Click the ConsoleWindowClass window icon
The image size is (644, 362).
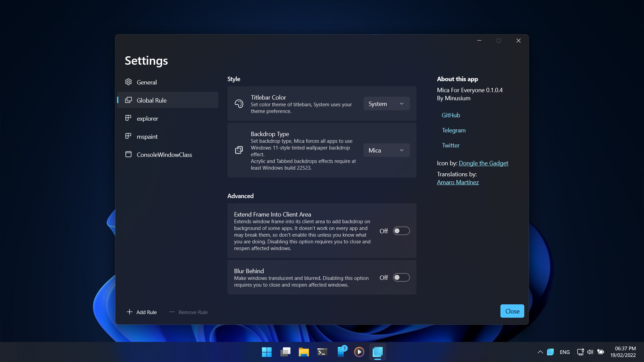[128, 154]
